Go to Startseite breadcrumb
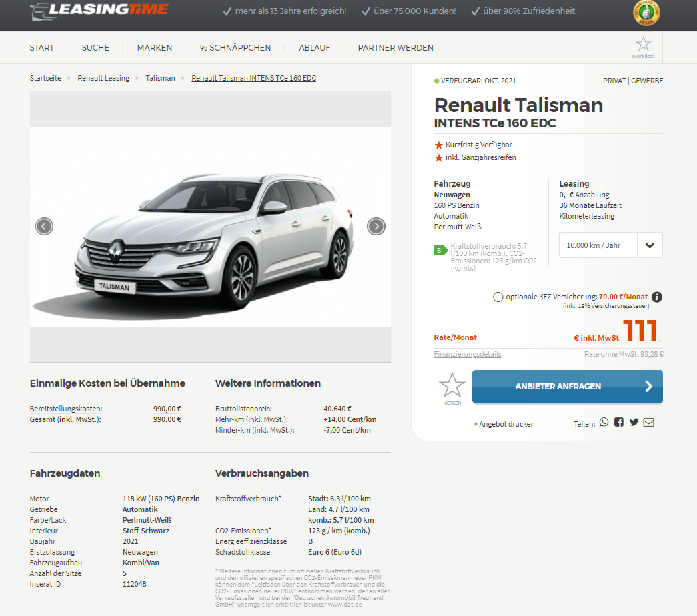 tap(45, 78)
